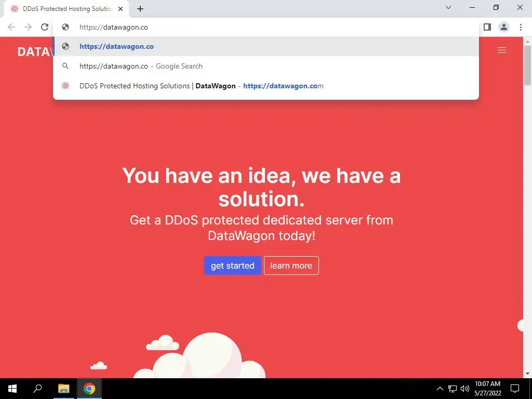
Task: Open the Windows Start menu
Action: (12, 389)
